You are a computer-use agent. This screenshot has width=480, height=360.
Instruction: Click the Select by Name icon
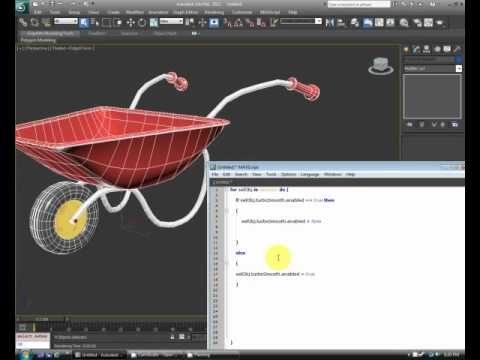[x=95, y=23]
